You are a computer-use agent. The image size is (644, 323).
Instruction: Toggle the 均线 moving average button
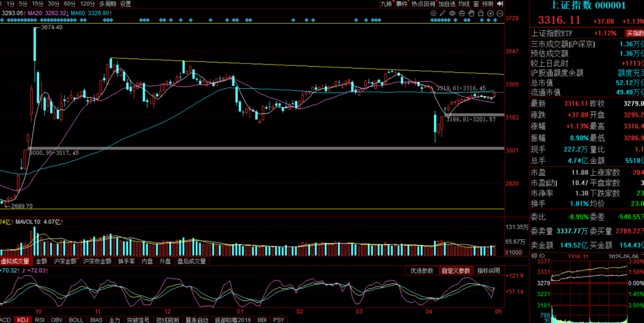464,4
